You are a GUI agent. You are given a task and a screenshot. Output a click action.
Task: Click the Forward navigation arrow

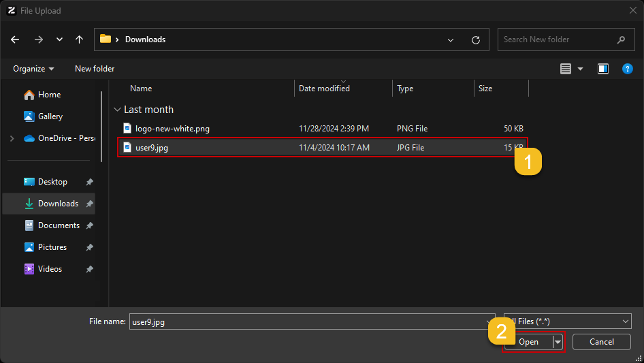(x=38, y=40)
